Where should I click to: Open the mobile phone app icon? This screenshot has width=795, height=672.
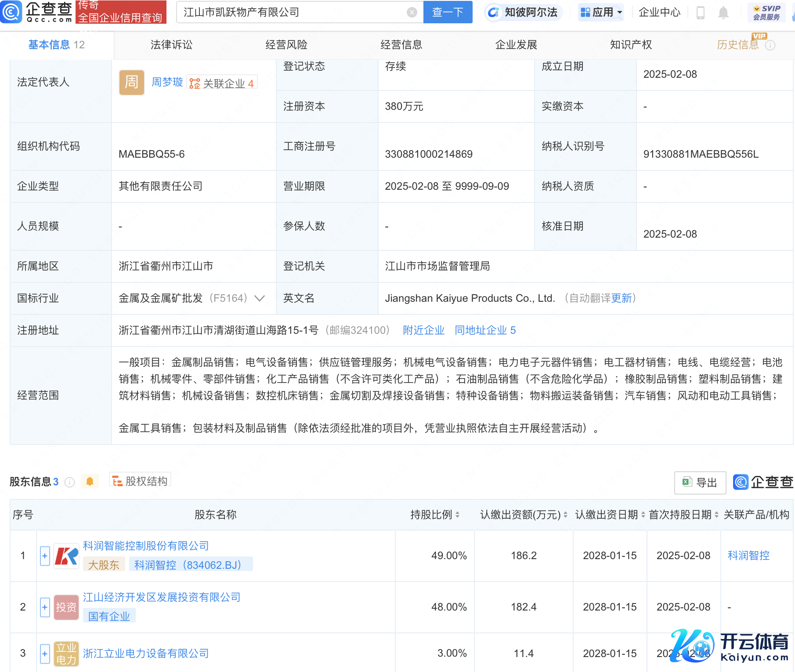pos(701,13)
